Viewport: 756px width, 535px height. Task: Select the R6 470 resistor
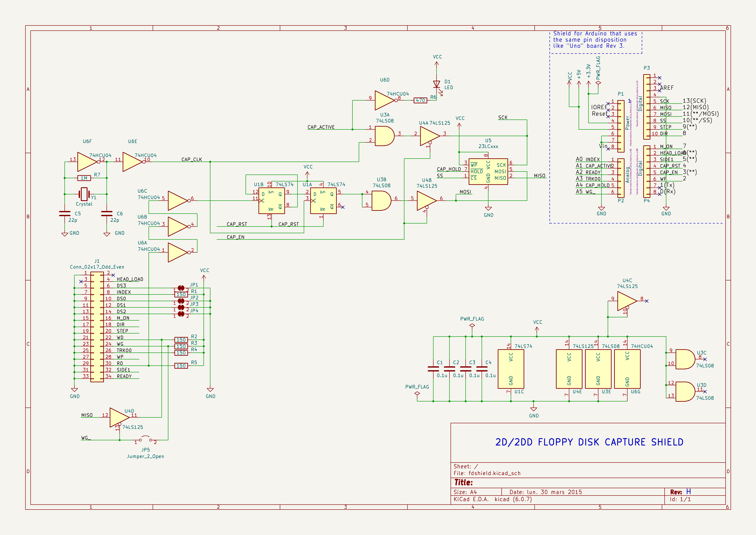(420, 101)
